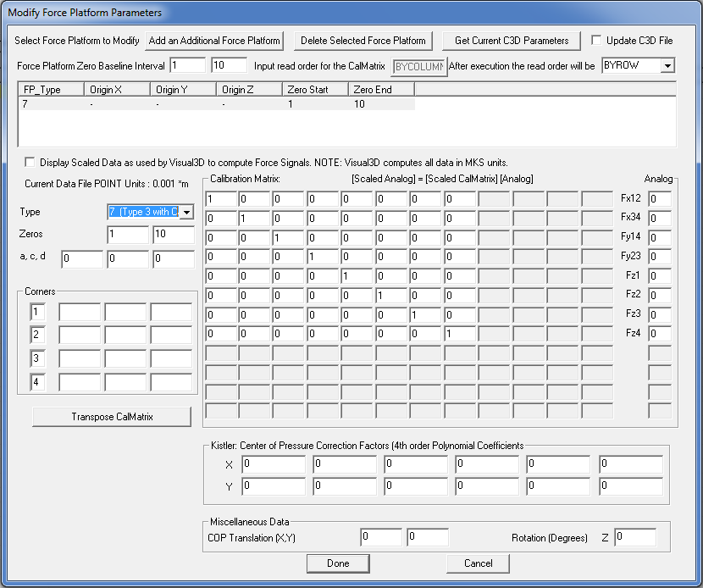Click Kistler Y first coefficient field
This screenshot has height=588, width=703.
coord(274,486)
